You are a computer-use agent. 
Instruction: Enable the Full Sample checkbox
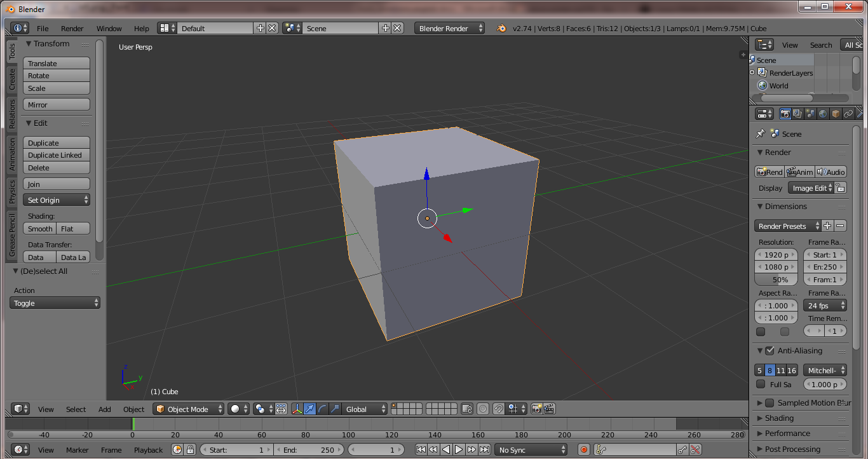click(x=761, y=384)
